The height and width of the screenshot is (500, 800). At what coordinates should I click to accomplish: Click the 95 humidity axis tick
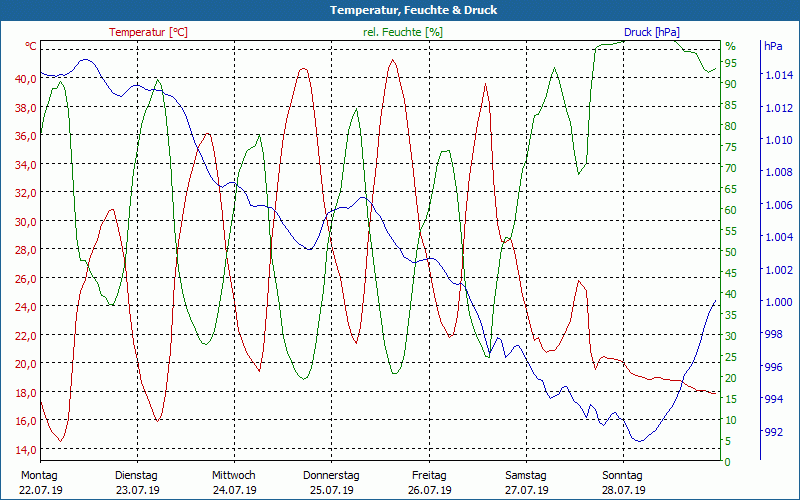(x=731, y=63)
